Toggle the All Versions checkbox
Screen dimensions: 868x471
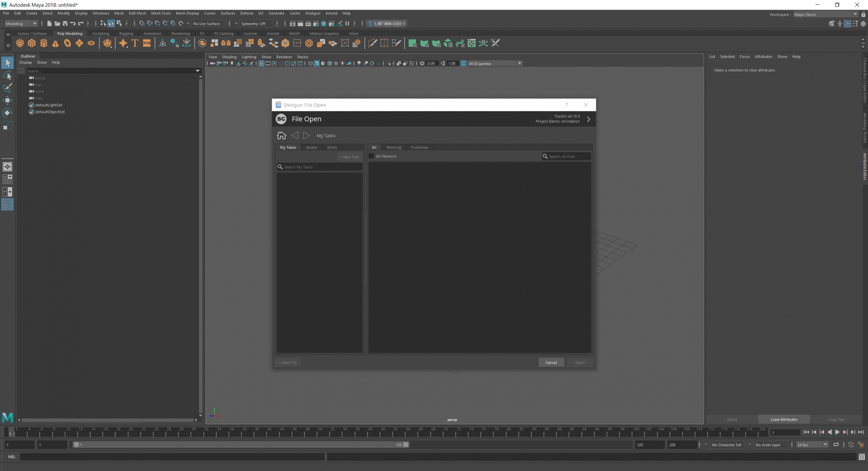pos(371,156)
